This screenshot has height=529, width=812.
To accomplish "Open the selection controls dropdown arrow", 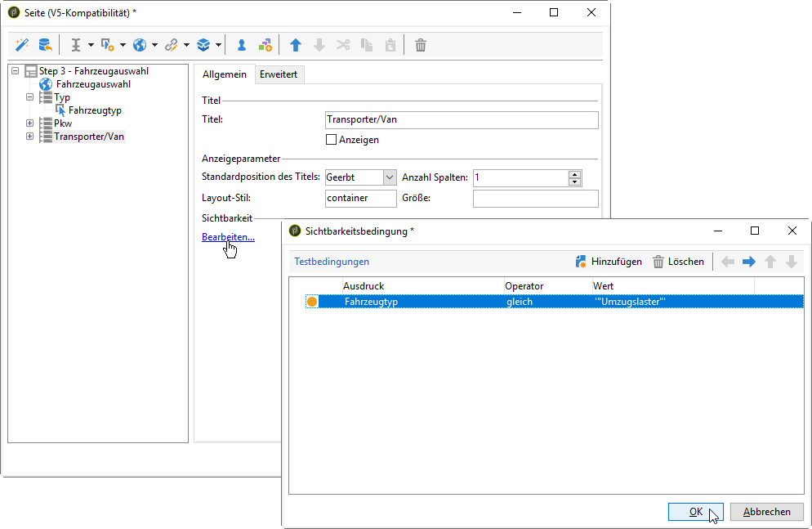I will (x=123, y=45).
